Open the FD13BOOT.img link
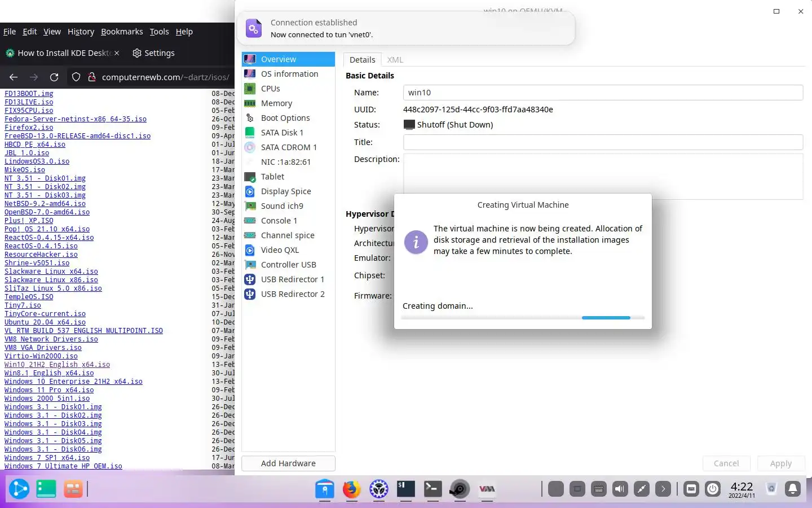This screenshot has width=812, height=508. coord(29,94)
